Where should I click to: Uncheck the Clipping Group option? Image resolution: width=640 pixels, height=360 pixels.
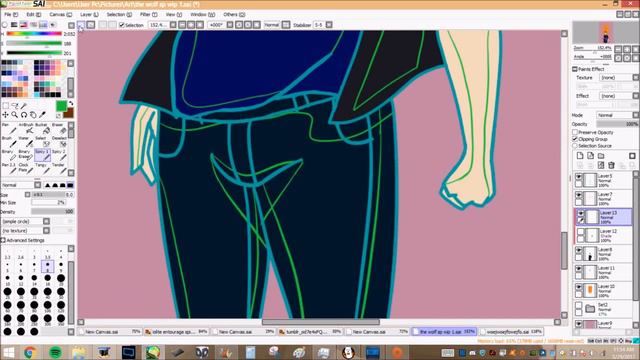coord(575,139)
